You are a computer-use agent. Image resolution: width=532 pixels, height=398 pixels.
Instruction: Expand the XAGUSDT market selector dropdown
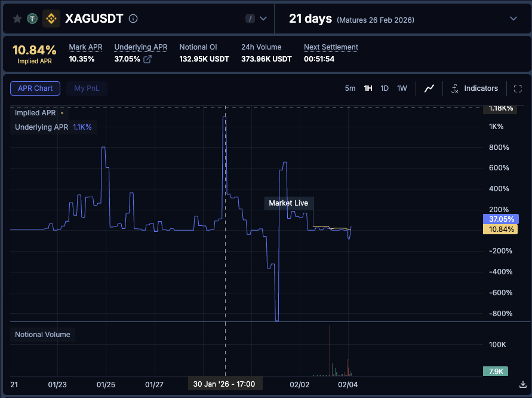tap(263, 19)
